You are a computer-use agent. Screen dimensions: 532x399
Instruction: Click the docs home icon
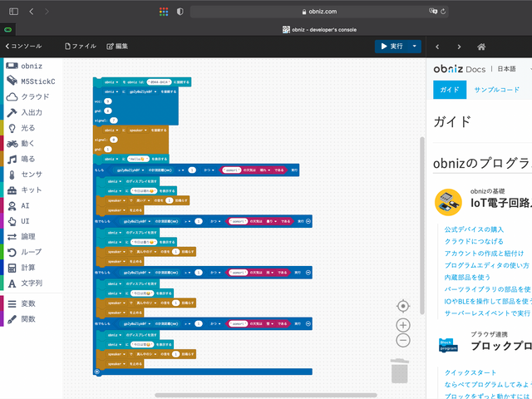481,47
